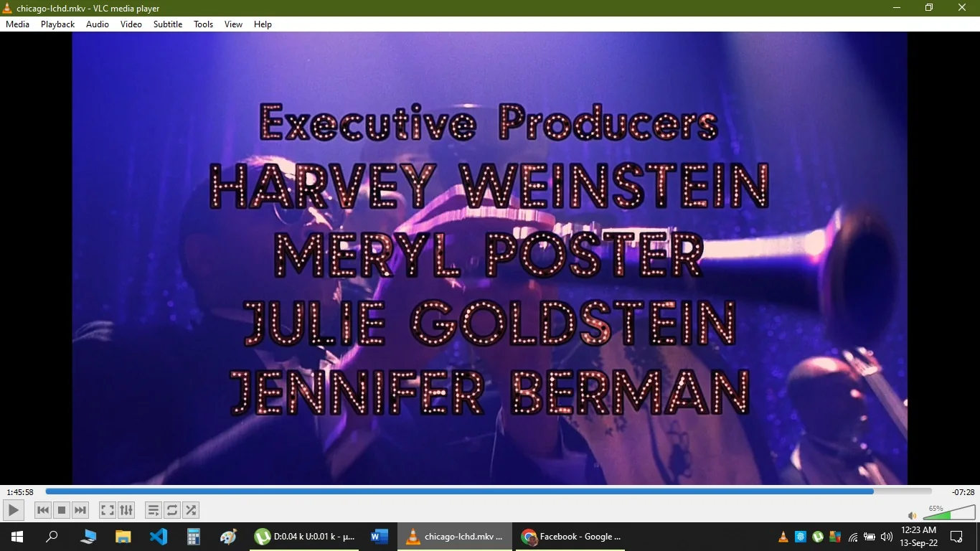Launch Visual Studio Code from taskbar
Screen dimensions: 980x551
click(159, 537)
